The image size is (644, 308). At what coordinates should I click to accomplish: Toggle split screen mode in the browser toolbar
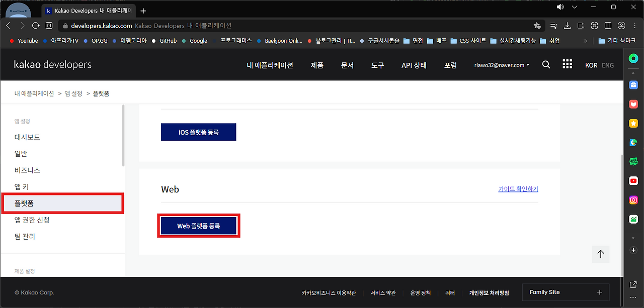point(609,25)
